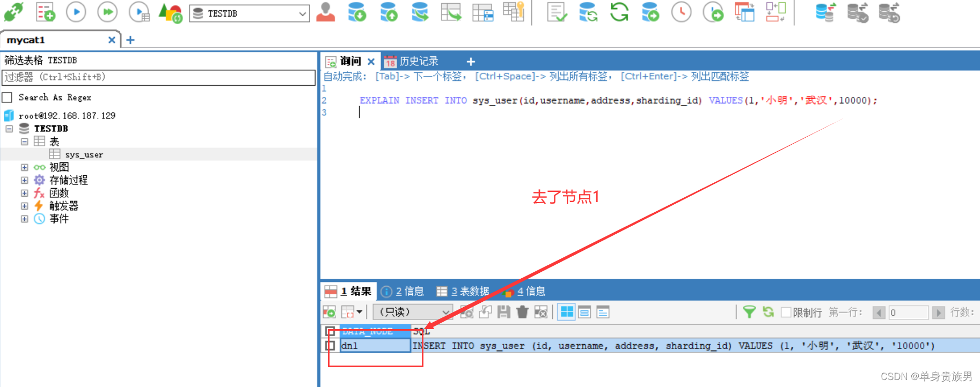Viewport: 980px width, 387px height.
Task: Open the export results dropdown arrow
Action: click(360, 312)
